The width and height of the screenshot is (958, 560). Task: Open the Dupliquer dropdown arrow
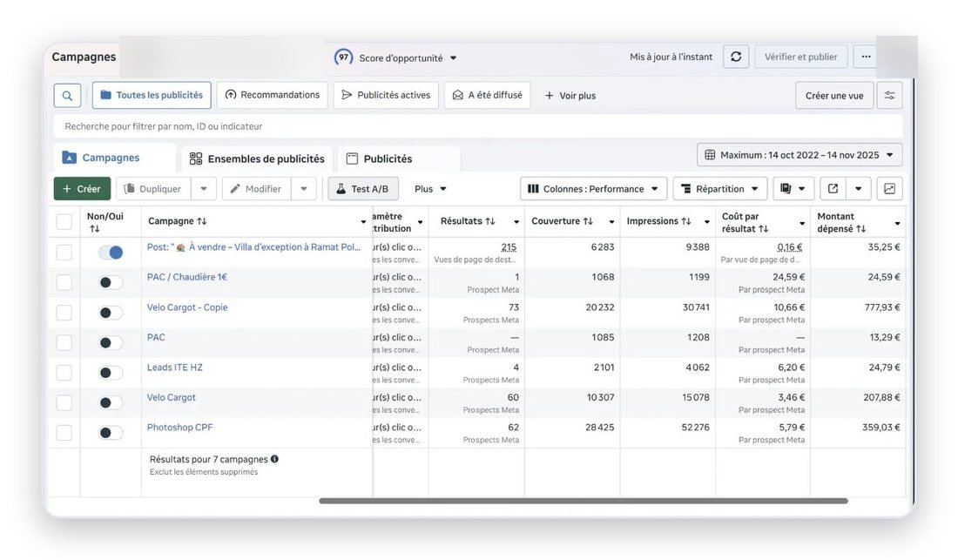tap(204, 189)
